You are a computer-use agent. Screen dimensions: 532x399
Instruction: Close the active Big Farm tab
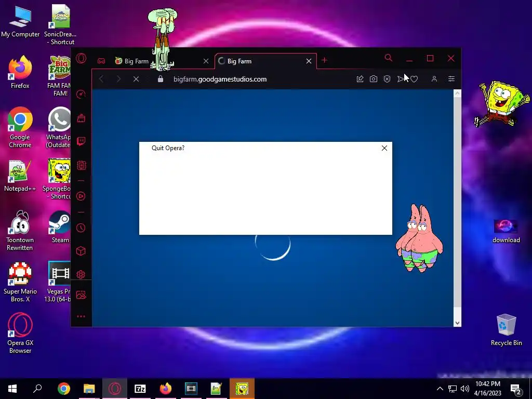(309, 61)
